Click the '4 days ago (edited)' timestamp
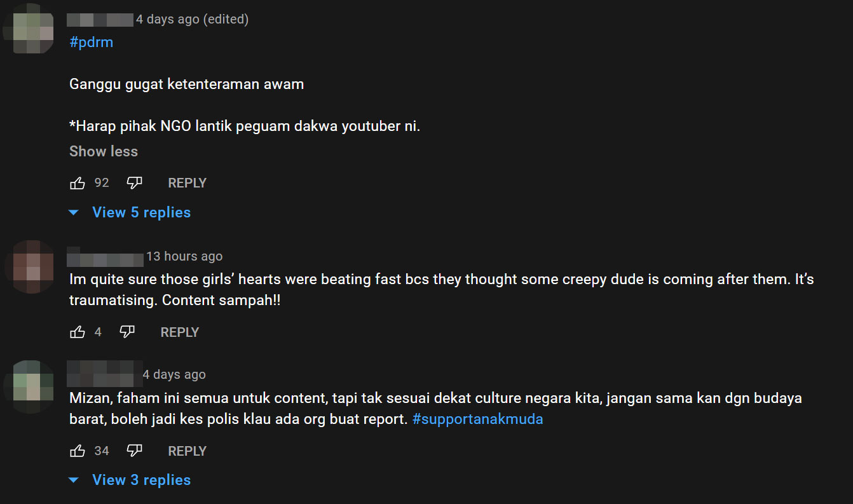This screenshot has height=504, width=853. [192, 19]
